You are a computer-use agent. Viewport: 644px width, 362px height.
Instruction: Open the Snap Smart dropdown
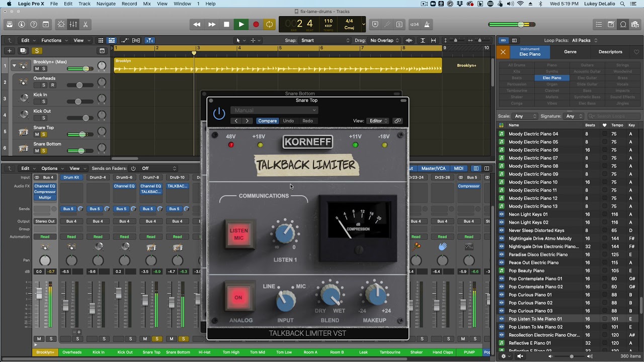click(x=325, y=40)
